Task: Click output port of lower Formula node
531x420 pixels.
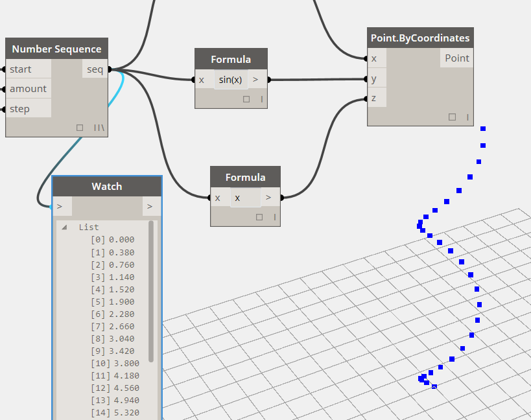Action: [x=270, y=198]
